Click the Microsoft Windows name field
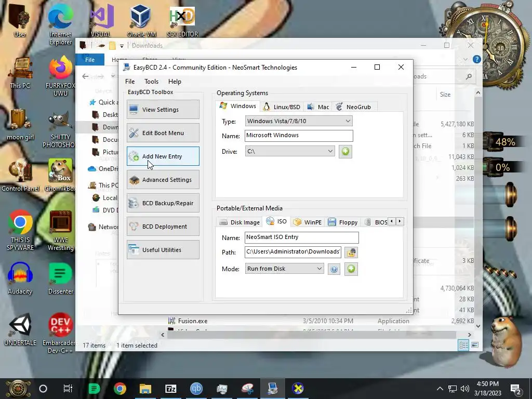Image resolution: width=532 pixels, height=399 pixels. 299,136
